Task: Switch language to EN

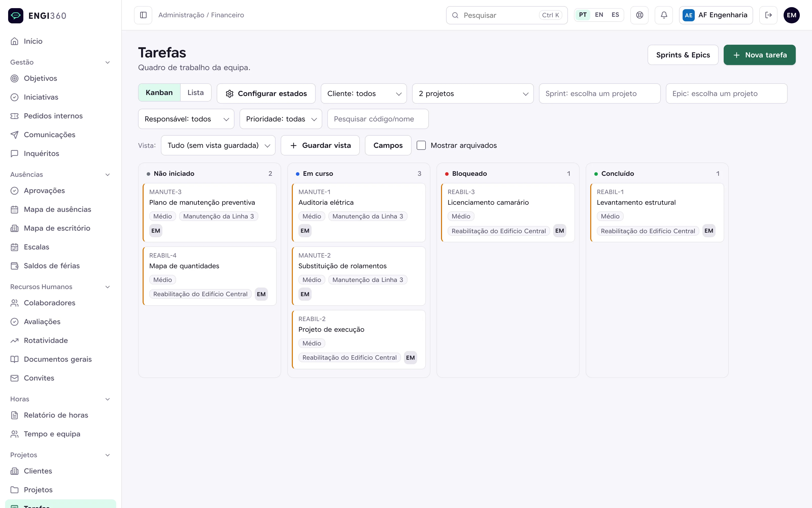Action: 599,15
